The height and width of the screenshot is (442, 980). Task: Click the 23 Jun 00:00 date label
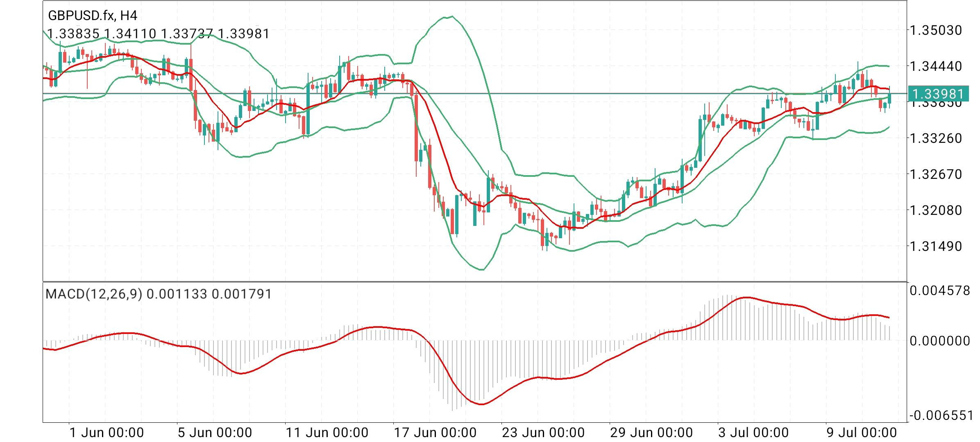tap(543, 433)
